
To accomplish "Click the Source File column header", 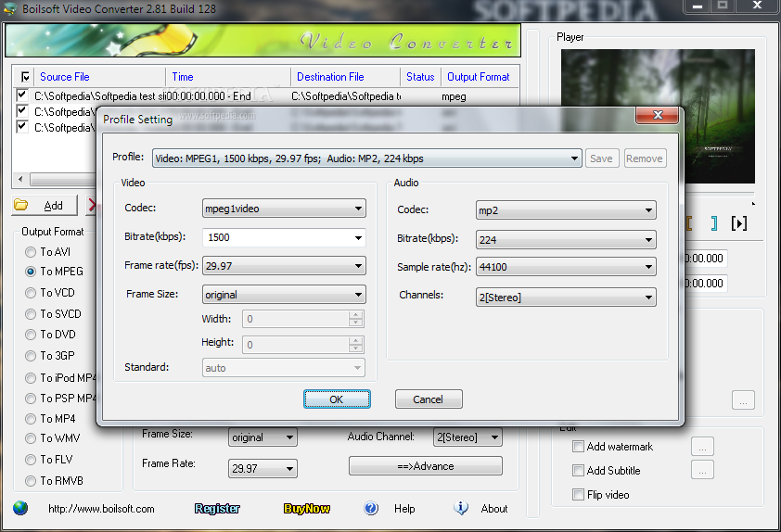I will point(98,77).
